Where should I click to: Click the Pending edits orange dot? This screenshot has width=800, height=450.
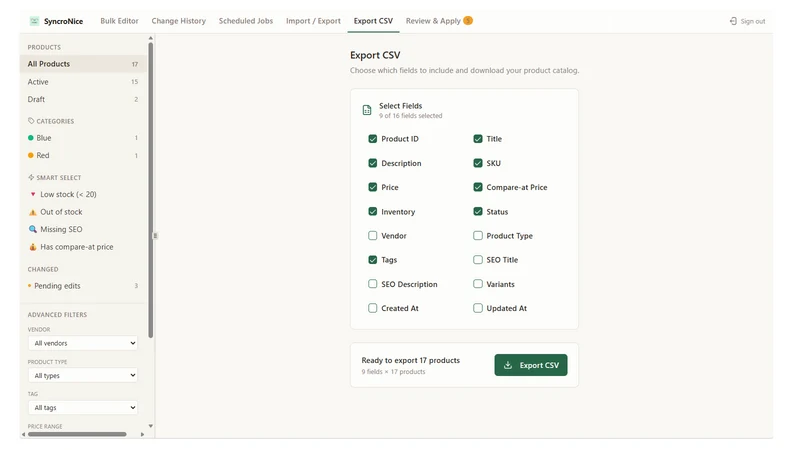click(30, 286)
